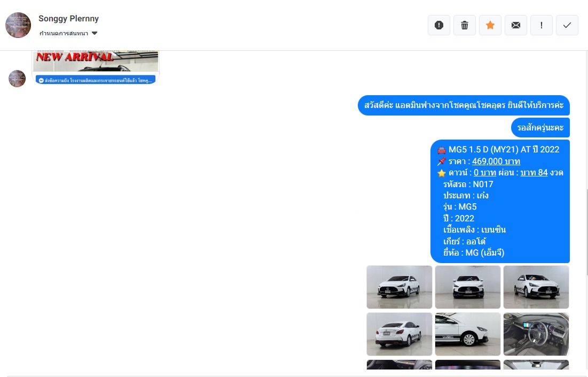Screen dimensions: 588x377
Task: Open the MG5 side stripe close-up photo
Action: tap(468, 334)
